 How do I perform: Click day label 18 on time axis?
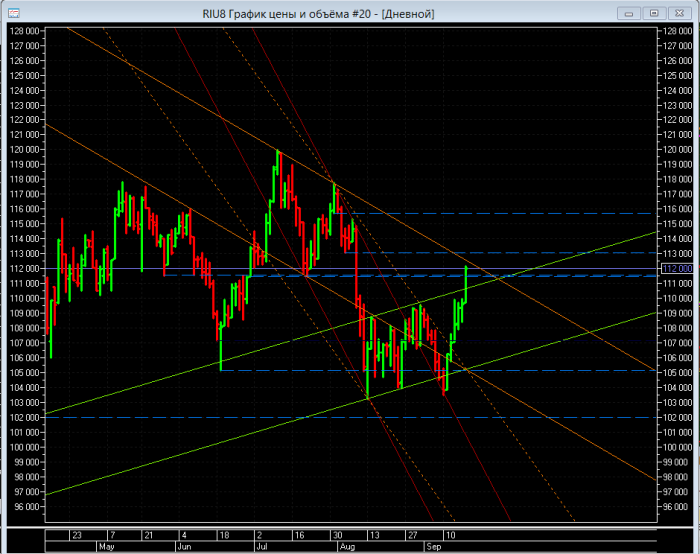coord(224,535)
